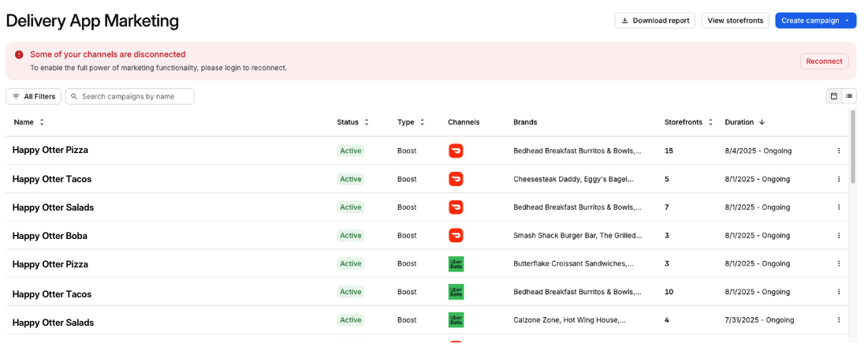
Task: Open the All Filters panel
Action: [33, 96]
